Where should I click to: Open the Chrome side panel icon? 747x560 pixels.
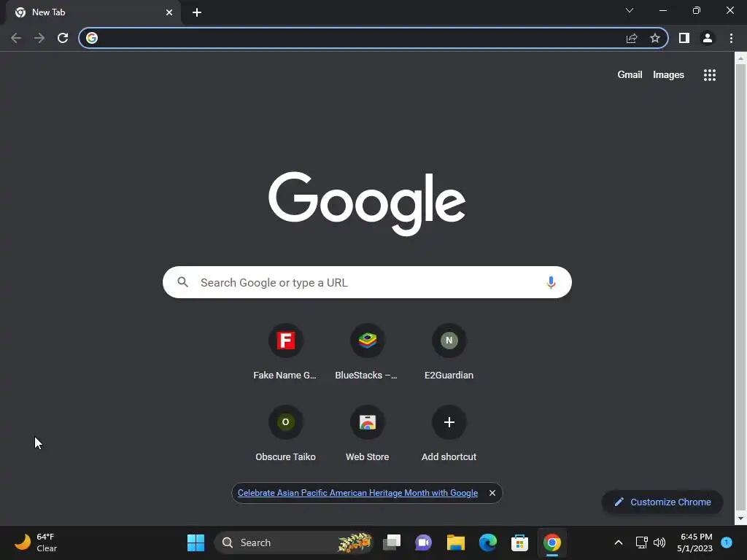click(684, 38)
